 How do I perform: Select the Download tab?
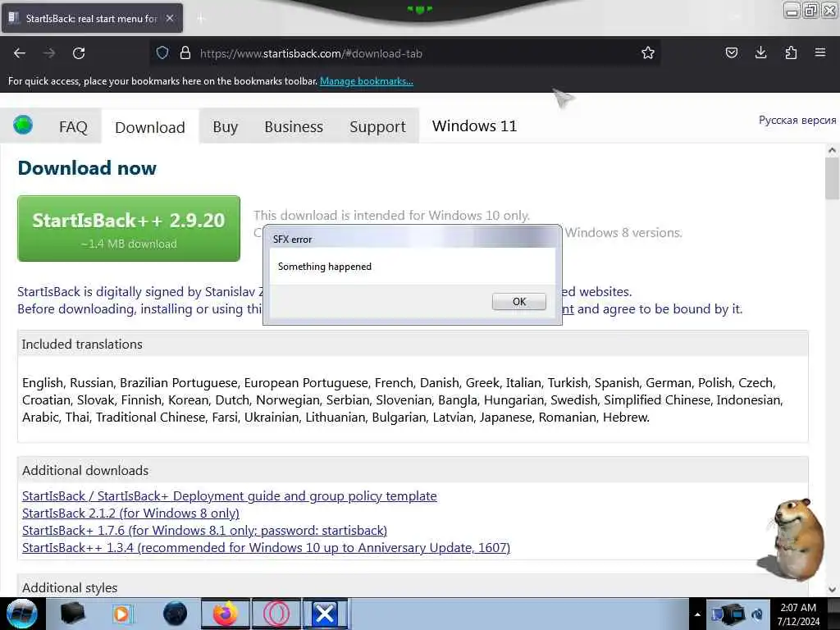click(x=150, y=127)
